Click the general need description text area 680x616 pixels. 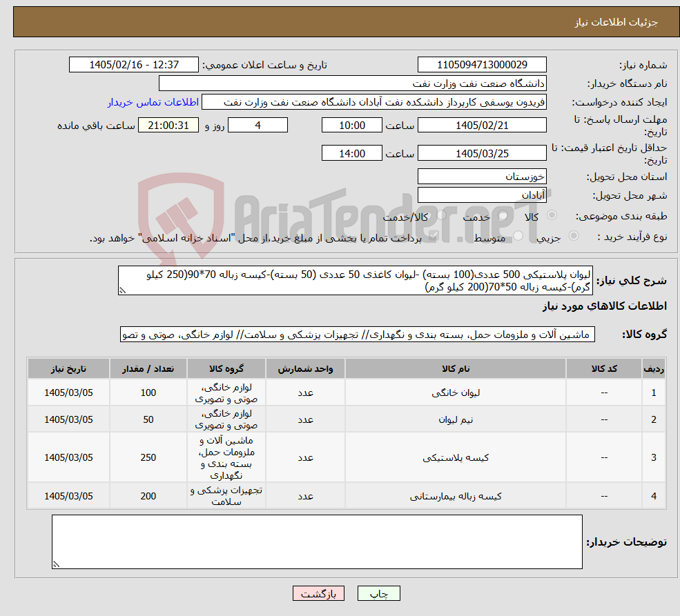tap(355, 280)
